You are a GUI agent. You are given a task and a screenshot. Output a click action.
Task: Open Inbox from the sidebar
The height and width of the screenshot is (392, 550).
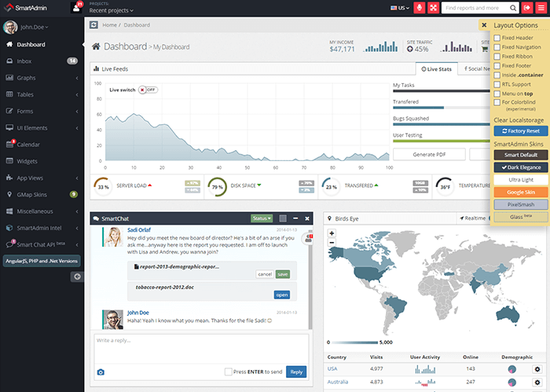(x=24, y=60)
